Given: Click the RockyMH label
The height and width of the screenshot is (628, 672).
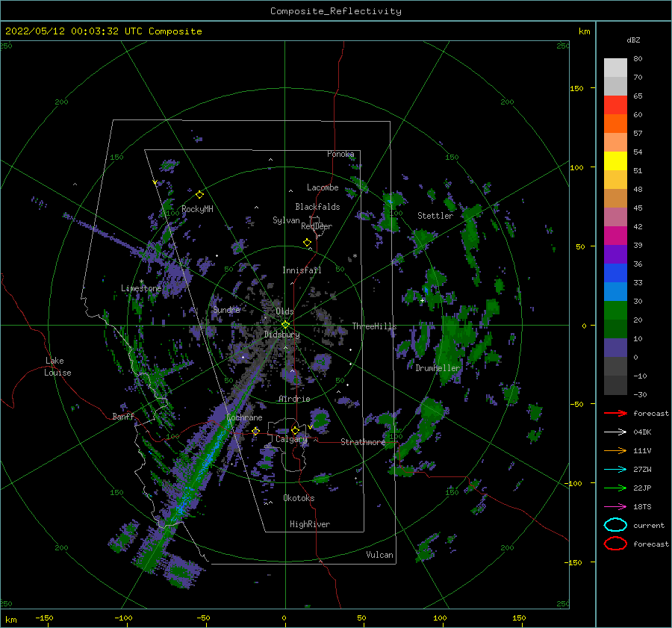Looking at the screenshot, I should point(197,209).
